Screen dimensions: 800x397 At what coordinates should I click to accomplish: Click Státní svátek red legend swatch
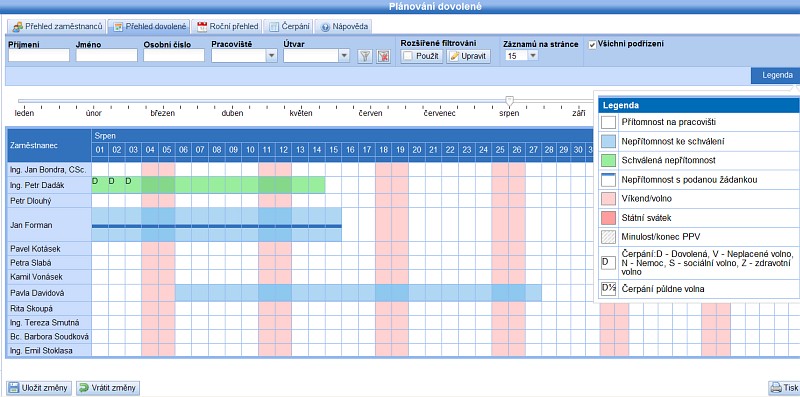[609, 218]
